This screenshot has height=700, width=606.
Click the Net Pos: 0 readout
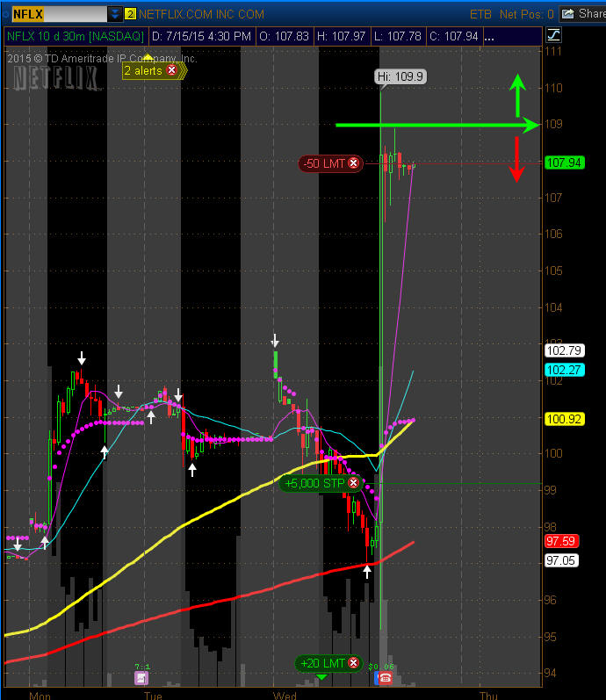click(526, 14)
